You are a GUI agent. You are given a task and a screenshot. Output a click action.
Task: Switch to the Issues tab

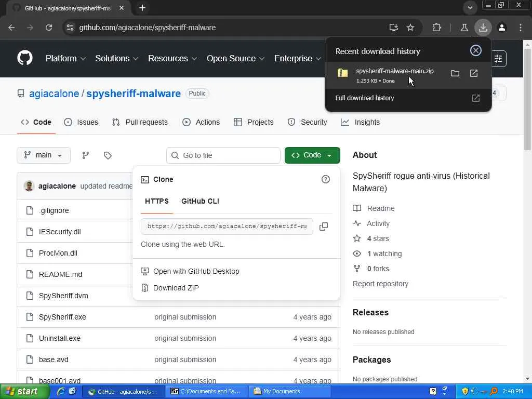(81, 122)
